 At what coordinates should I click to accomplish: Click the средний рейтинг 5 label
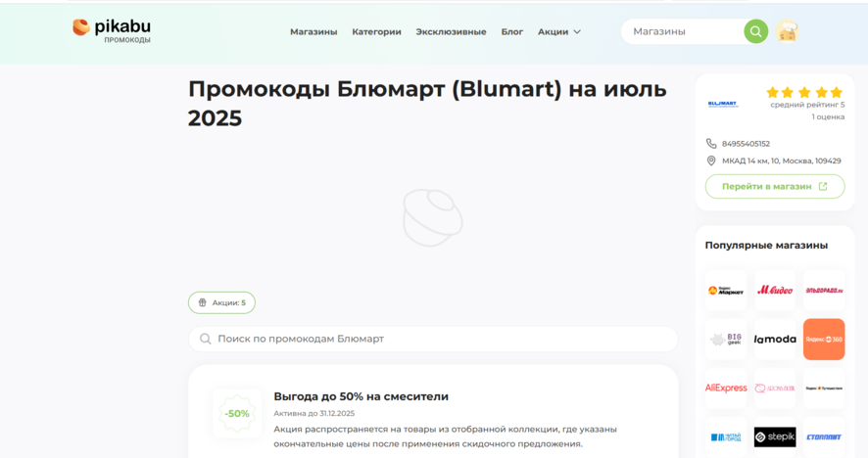[x=807, y=105]
